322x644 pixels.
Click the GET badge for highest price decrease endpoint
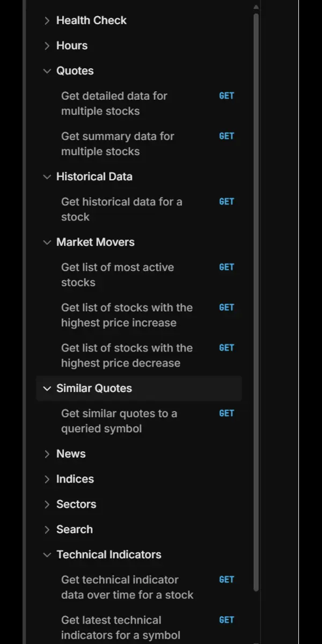[x=226, y=347]
